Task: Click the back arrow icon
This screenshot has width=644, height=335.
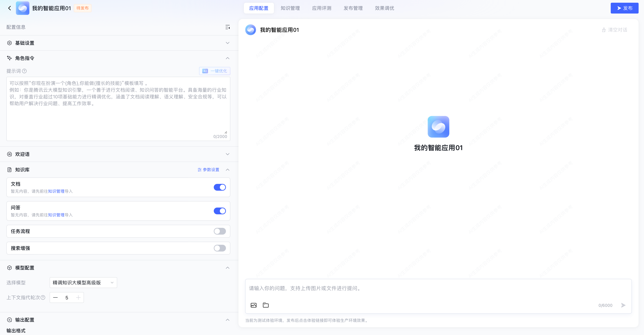Action: tap(9, 8)
